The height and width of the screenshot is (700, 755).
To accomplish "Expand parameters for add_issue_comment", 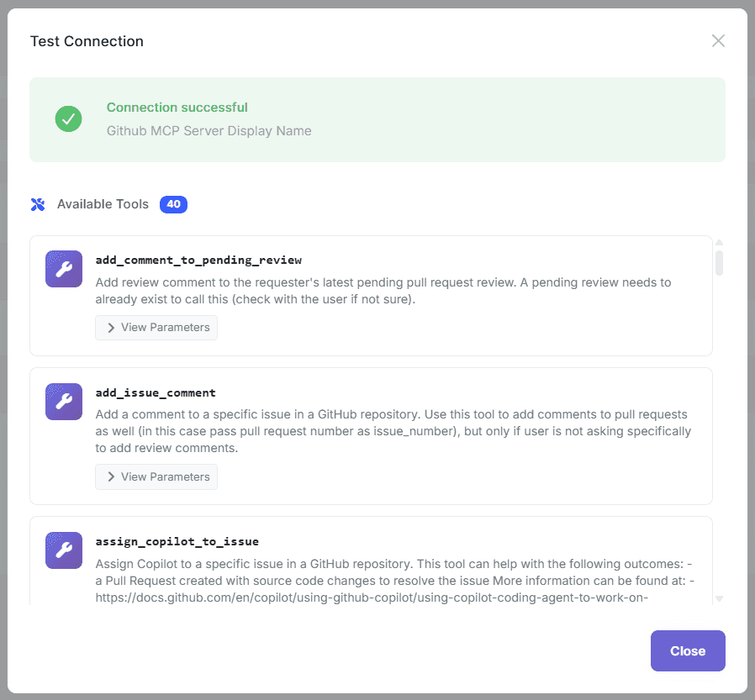I will 156,476.
